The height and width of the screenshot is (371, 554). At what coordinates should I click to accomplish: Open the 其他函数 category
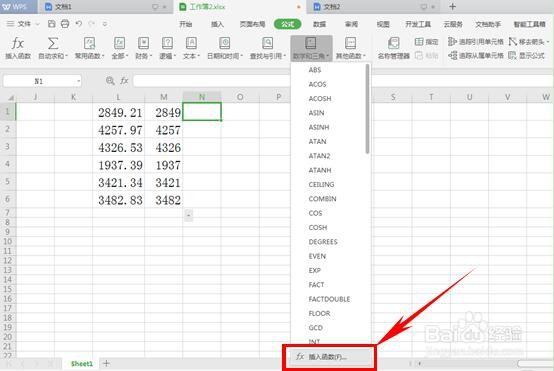click(350, 48)
